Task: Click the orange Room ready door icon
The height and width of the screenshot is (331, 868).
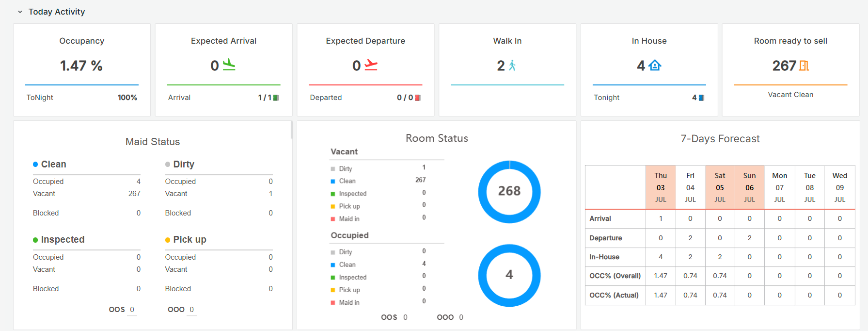Action: (x=804, y=66)
